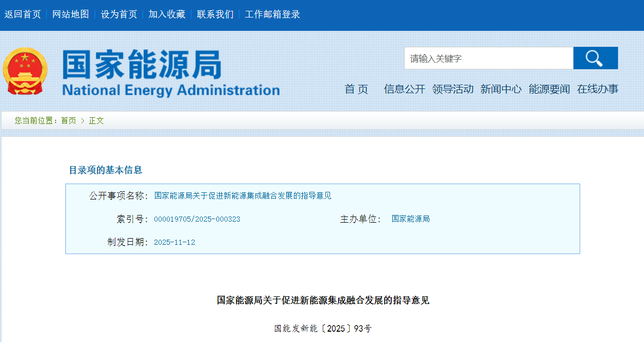Click the 正文 breadcrumb item

tap(96, 120)
